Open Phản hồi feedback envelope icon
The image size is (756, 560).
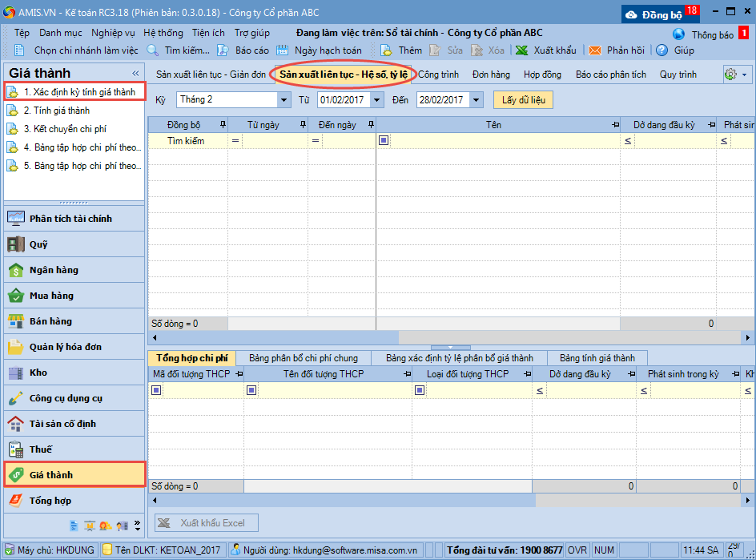[x=595, y=50]
